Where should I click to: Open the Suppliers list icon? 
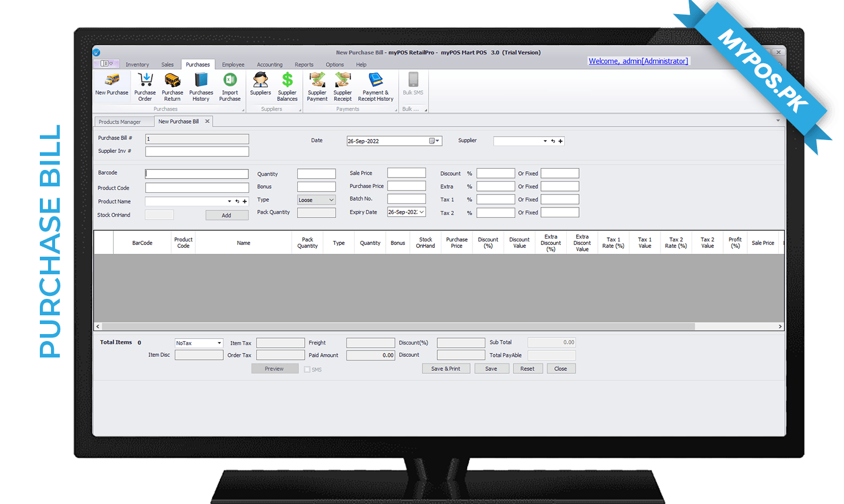(x=260, y=84)
